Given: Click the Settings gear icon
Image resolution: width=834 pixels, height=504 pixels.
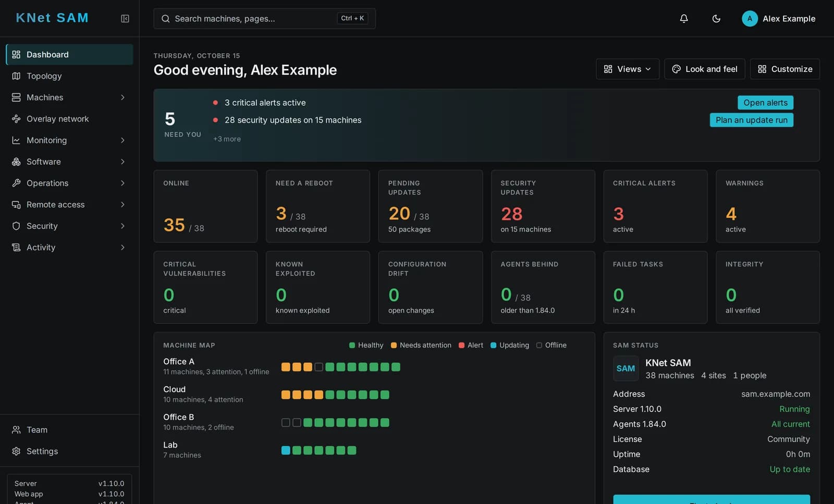Looking at the screenshot, I should 16,451.
